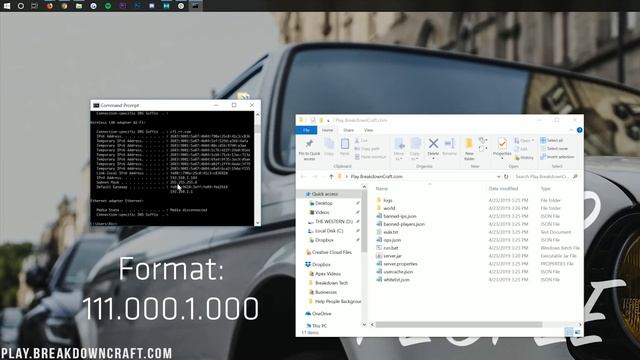
Task: Click the horizontal scrollbar in file list
Action: point(459,324)
